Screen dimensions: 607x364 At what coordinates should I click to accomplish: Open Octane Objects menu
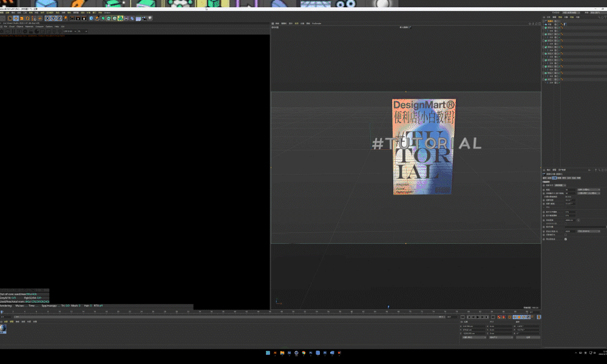(x=20, y=26)
